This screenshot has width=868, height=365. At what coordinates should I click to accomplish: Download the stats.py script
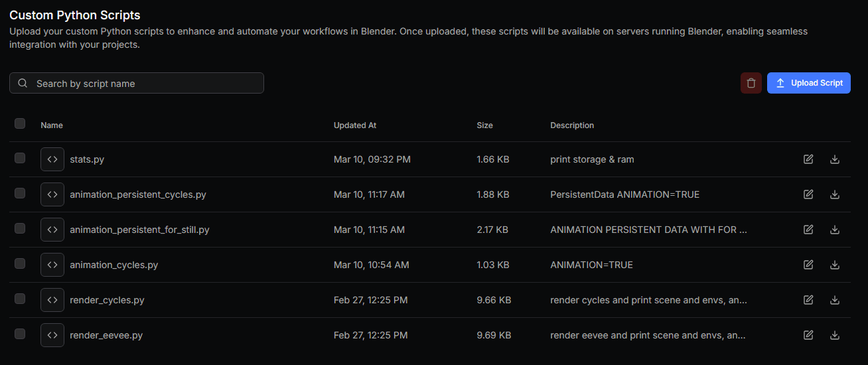(835, 159)
